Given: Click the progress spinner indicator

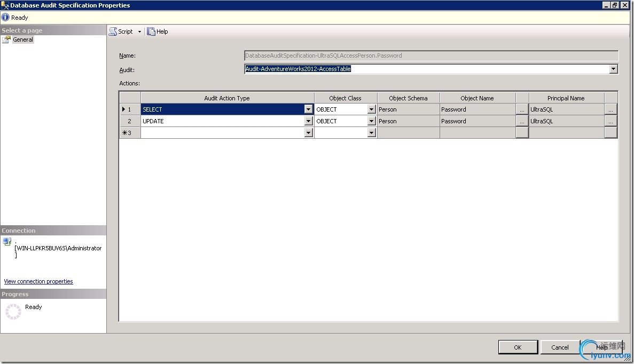Looking at the screenshot, I should 13,312.
